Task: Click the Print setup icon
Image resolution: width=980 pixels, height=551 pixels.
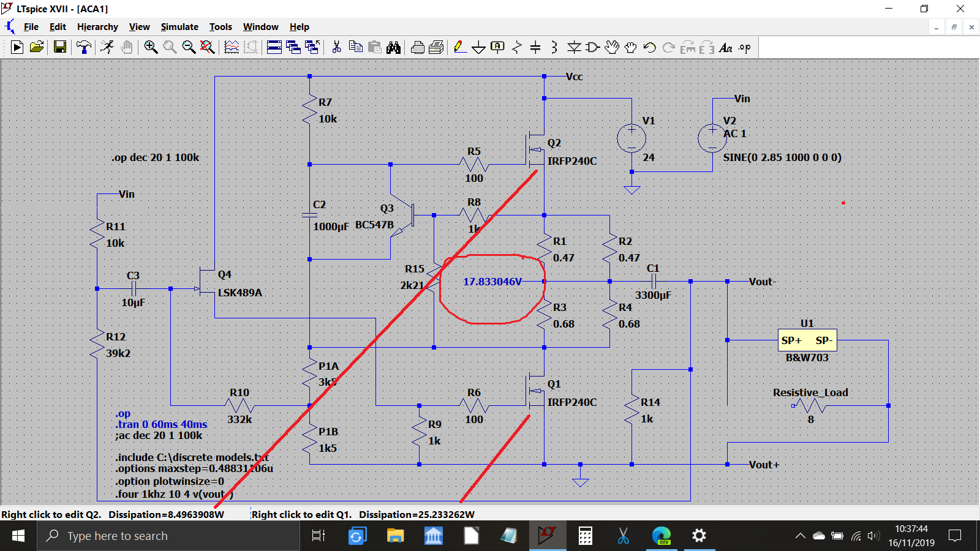Action: (x=418, y=47)
